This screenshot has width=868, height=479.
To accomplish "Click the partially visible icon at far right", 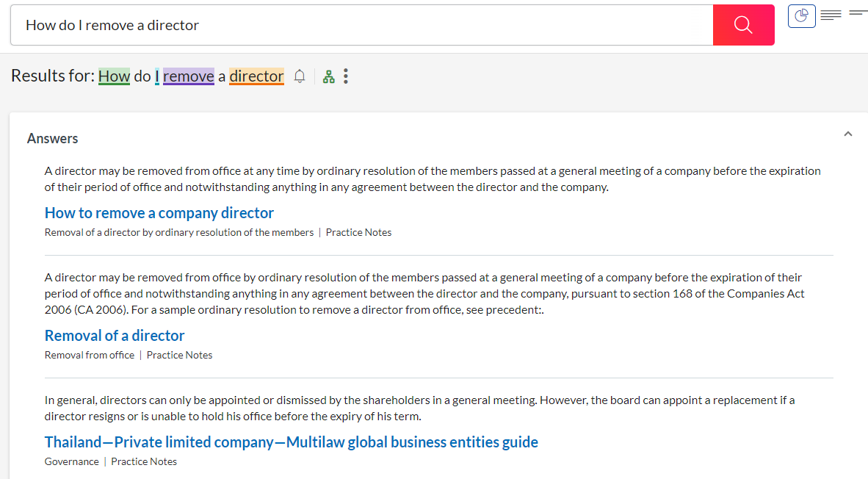I will click(x=858, y=13).
